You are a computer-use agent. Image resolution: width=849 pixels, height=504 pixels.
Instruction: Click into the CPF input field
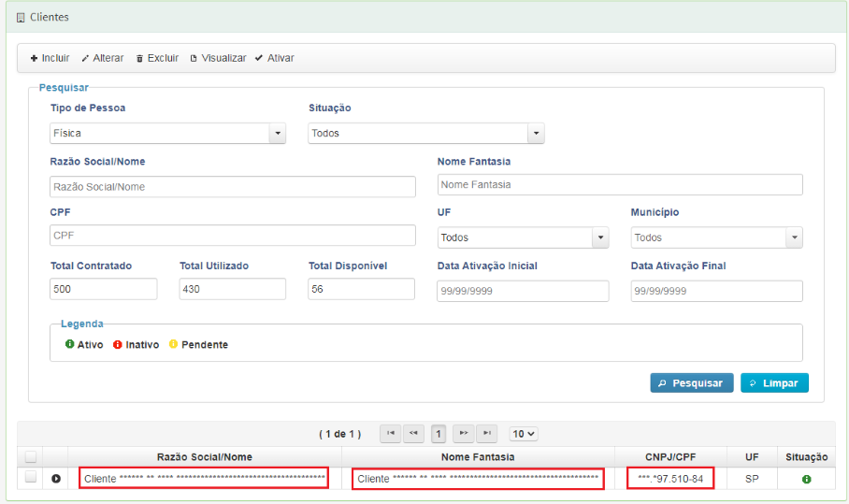pyautogui.click(x=233, y=236)
